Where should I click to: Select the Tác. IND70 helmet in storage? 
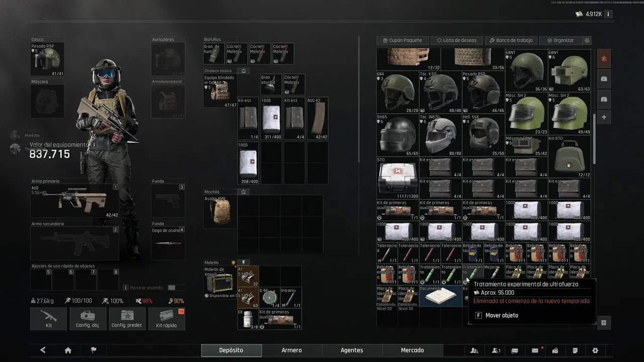pos(440,135)
